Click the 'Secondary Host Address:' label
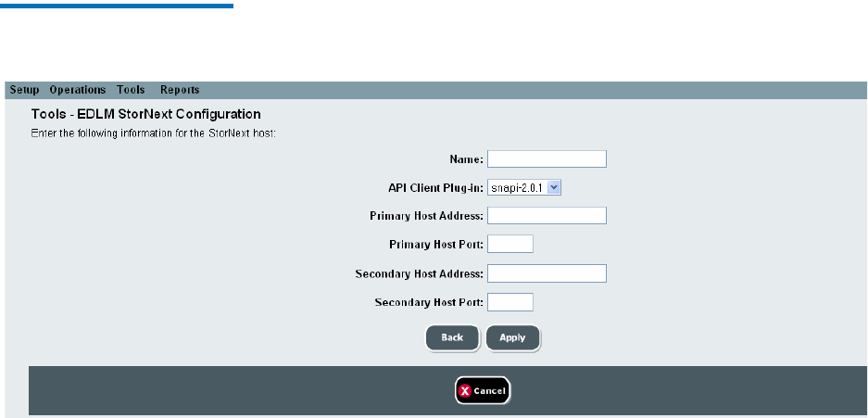 (x=420, y=273)
